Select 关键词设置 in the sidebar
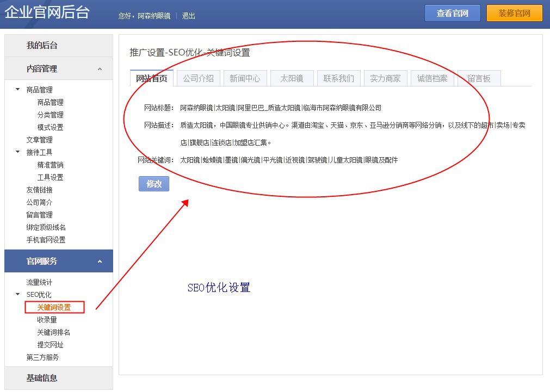550x392 pixels. (54, 307)
